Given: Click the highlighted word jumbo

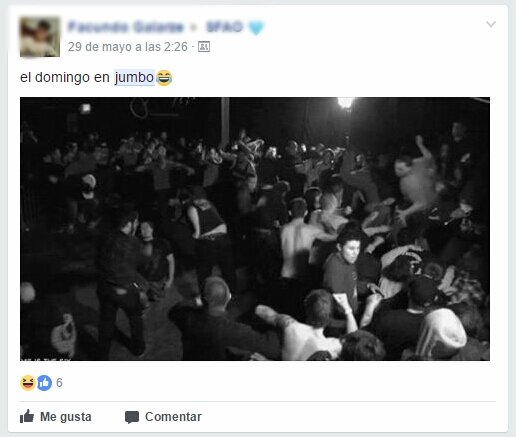Looking at the screenshot, I should click(x=134, y=78).
